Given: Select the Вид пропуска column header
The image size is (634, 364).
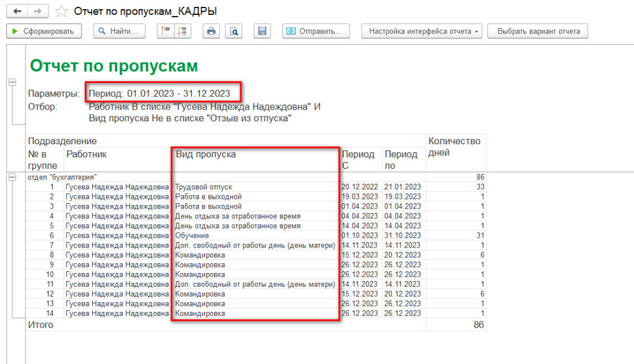Looking at the screenshot, I should click(206, 154).
